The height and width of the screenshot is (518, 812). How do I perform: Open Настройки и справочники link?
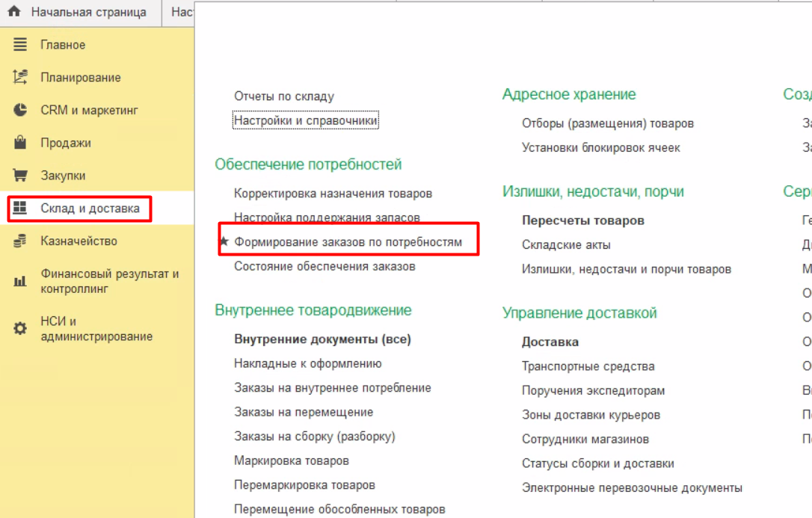coord(306,120)
